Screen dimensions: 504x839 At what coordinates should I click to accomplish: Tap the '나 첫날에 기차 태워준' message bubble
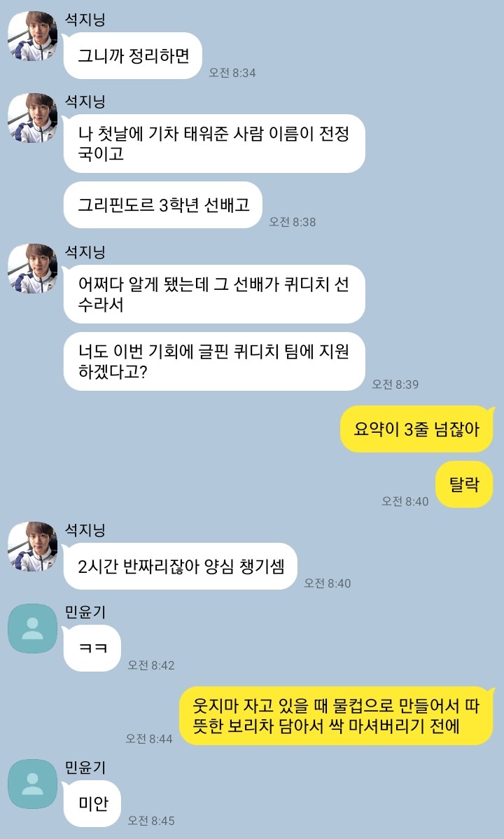pos(214,144)
